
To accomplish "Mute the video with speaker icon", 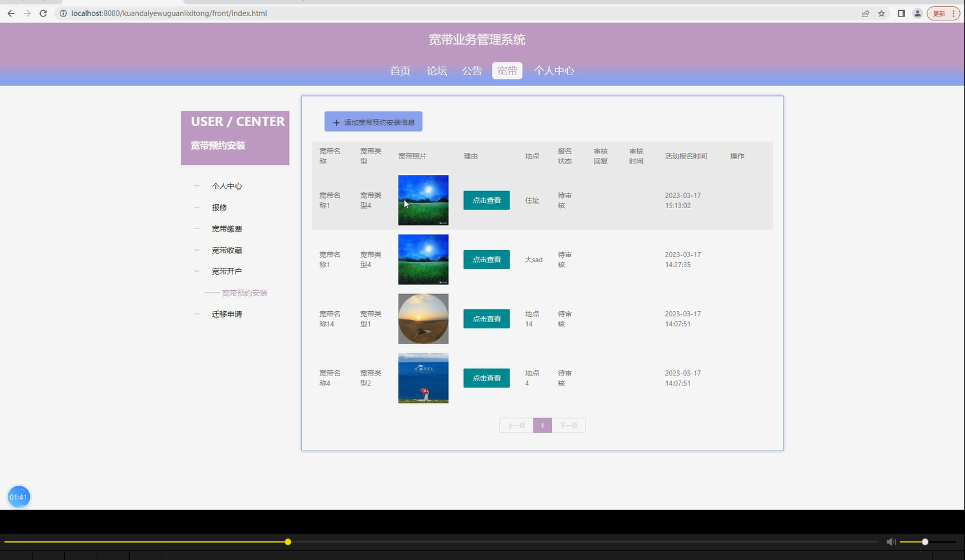I will pyautogui.click(x=891, y=542).
